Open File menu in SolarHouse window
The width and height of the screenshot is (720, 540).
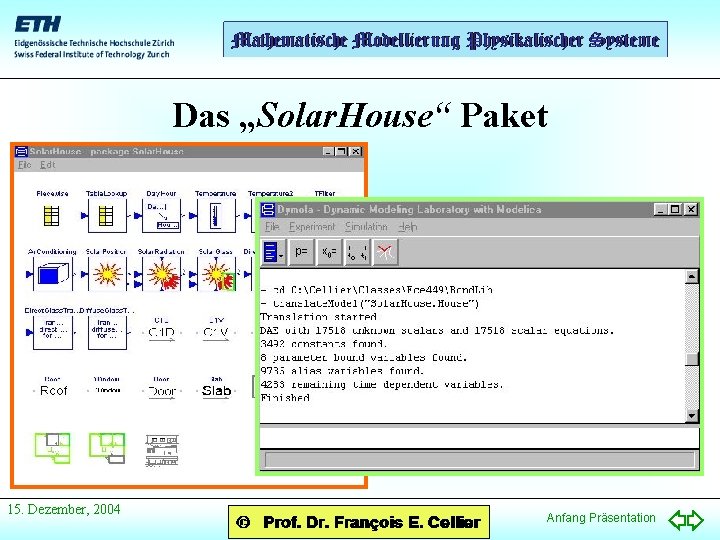[x=24, y=165]
